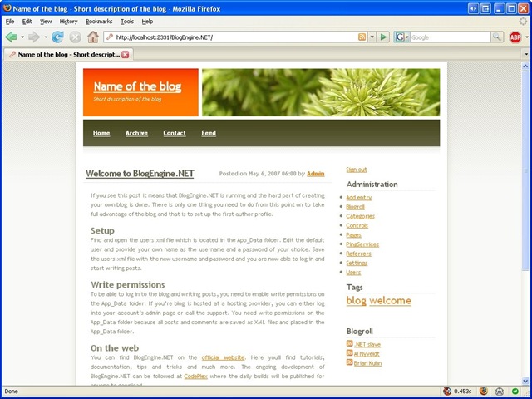Open the Back history dropdown arrow
Image resolution: width=532 pixels, height=399 pixels.
click(22, 37)
